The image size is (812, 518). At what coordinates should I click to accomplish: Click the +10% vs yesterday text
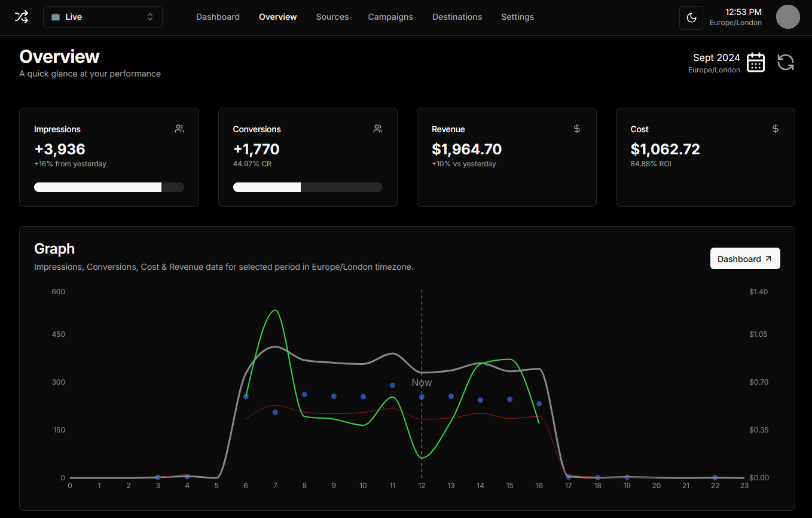click(x=464, y=164)
